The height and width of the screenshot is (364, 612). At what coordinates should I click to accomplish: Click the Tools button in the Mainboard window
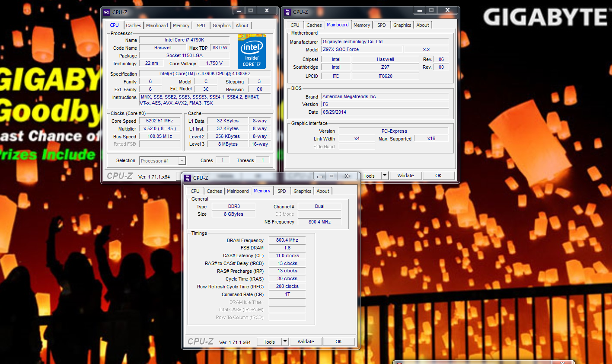coord(369,176)
